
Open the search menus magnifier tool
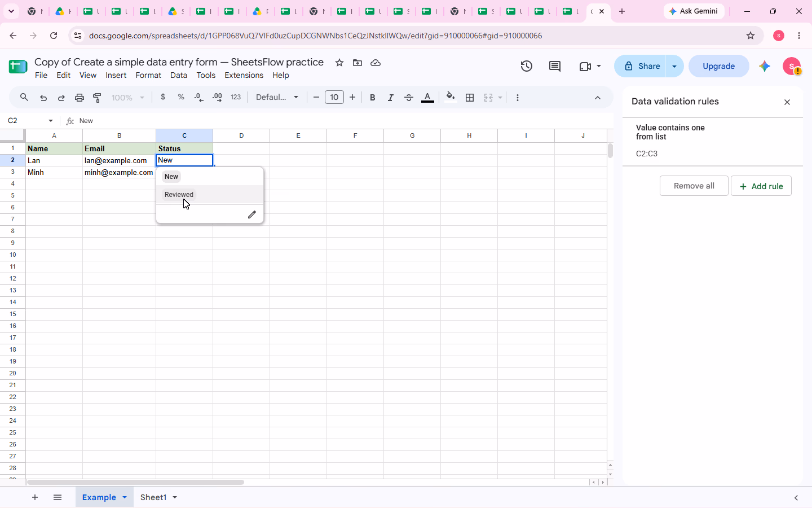(x=24, y=98)
